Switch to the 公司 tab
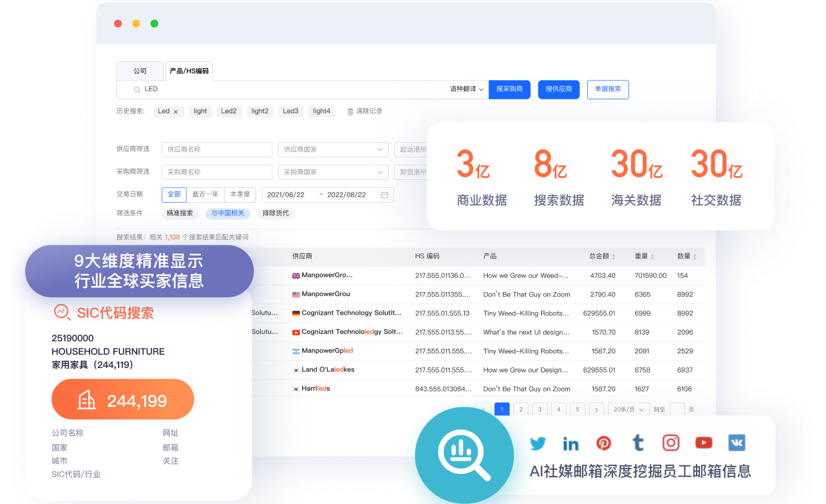This screenshot has height=504, width=826. tap(140, 71)
